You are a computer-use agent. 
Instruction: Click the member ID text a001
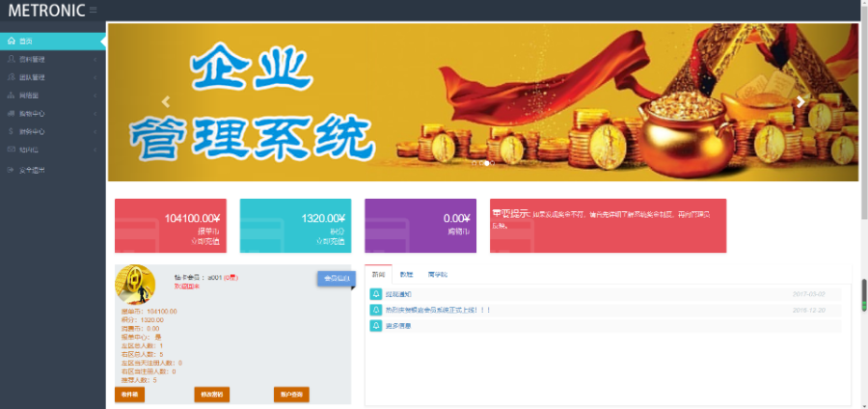click(x=215, y=277)
